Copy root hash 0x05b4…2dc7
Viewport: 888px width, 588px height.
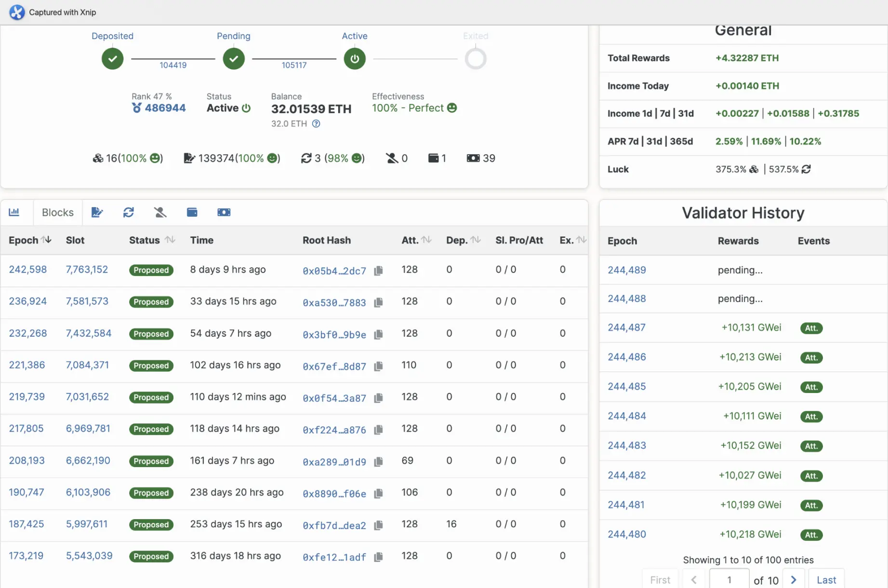(x=379, y=271)
